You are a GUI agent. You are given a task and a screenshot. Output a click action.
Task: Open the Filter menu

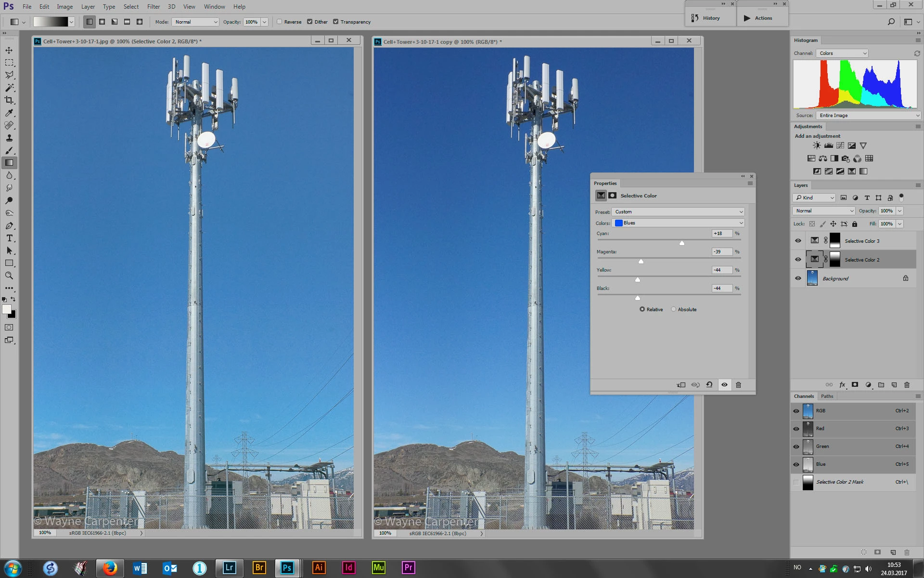tap(153, 7)
